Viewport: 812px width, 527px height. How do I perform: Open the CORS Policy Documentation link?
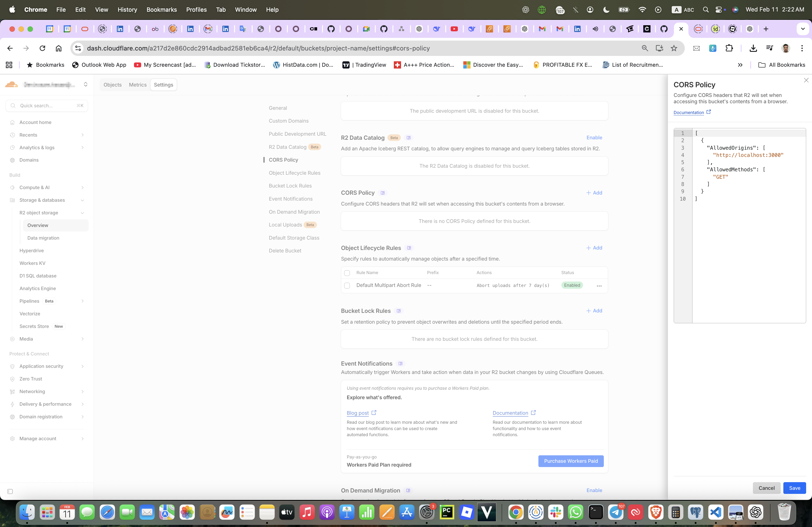[688, 112]
